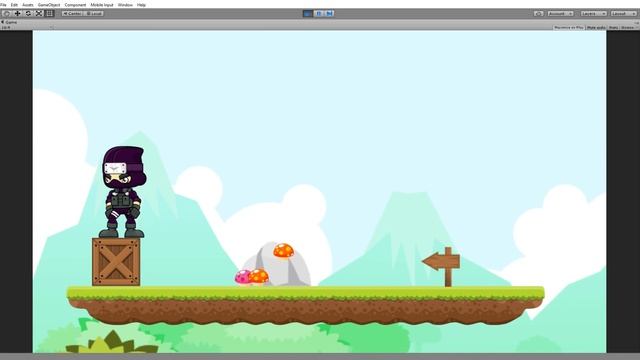
Task: Open the Window menu
Action: coord(125,5)
